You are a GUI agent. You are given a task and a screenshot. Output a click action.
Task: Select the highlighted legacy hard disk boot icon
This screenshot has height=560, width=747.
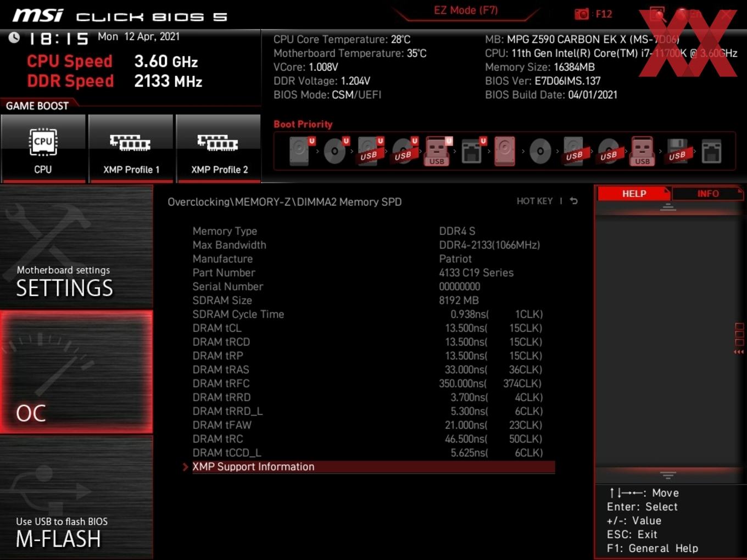click(x=505, y=151)
